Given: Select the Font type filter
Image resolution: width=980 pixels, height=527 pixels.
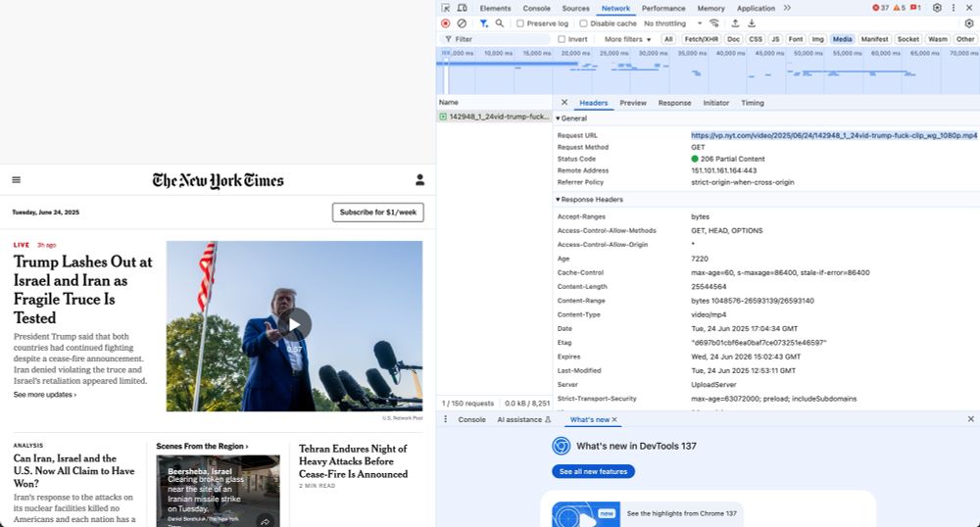Looking at the screenshot, I should tap(795, 39).
